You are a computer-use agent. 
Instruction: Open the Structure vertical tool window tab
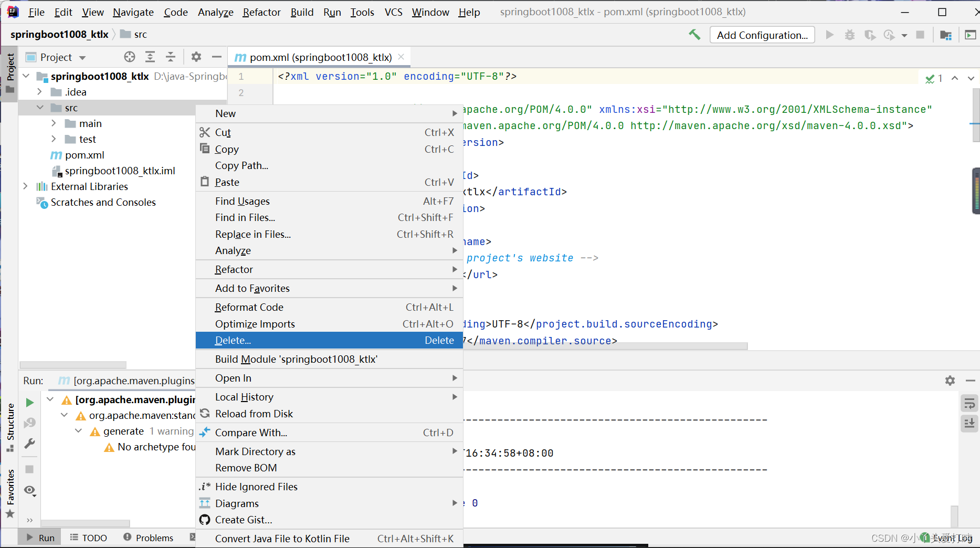pos(10,428)
